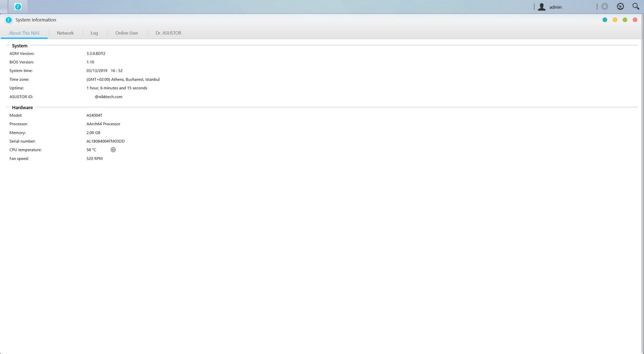Click the Uptime label

(x=17, y=88)
